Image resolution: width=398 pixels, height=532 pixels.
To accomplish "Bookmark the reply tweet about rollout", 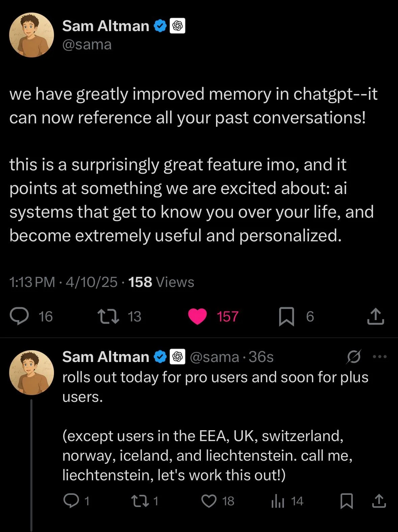I will (x=347, y=501).
